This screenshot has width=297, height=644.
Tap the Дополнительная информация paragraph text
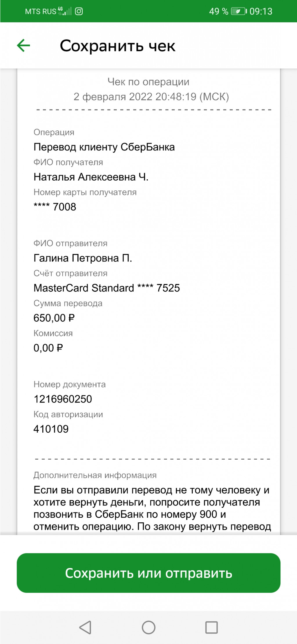[152, 508]
